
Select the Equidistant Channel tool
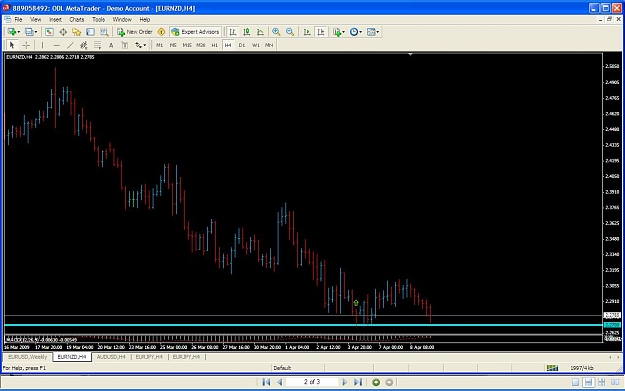84,45
